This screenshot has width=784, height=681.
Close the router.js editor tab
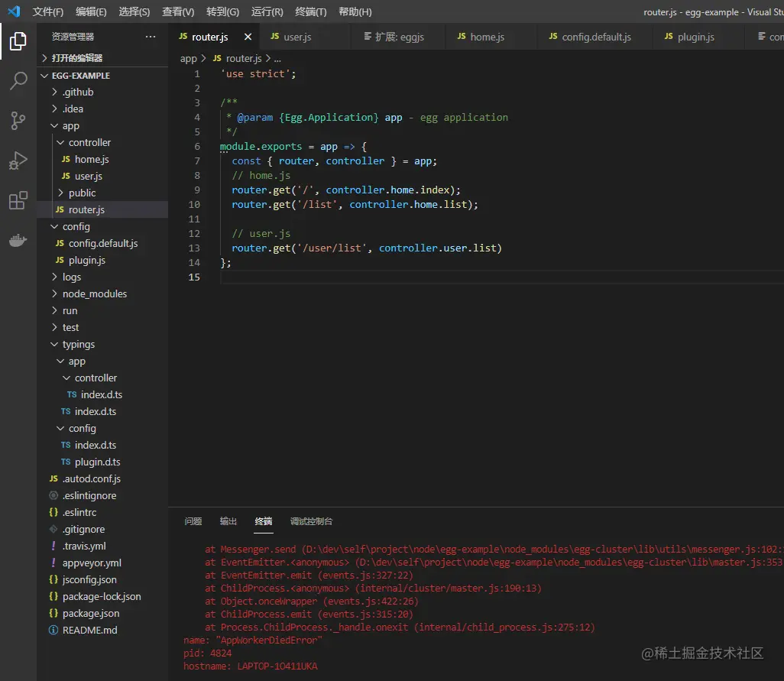tap(248, 37)
